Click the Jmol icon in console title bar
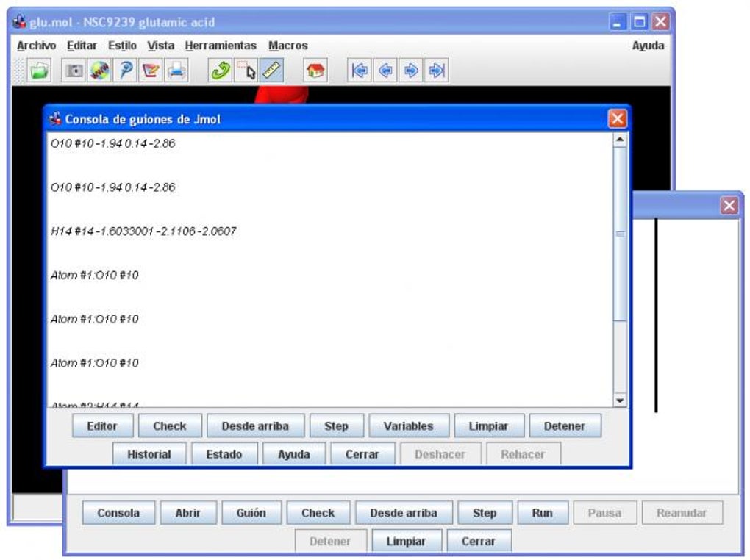750x560 pixels. pyautogui.click(x=55, y=118)
